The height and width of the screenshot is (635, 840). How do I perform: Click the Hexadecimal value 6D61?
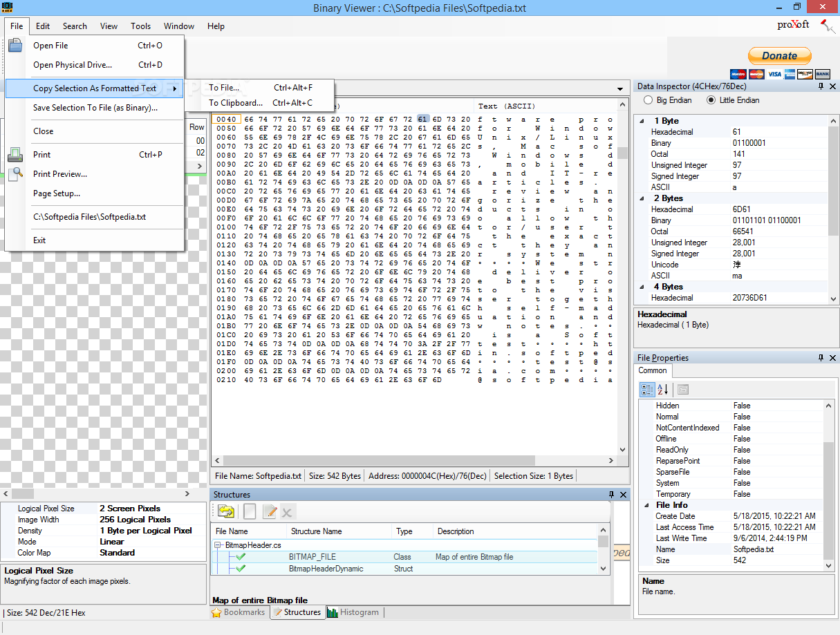pos(743,209)
